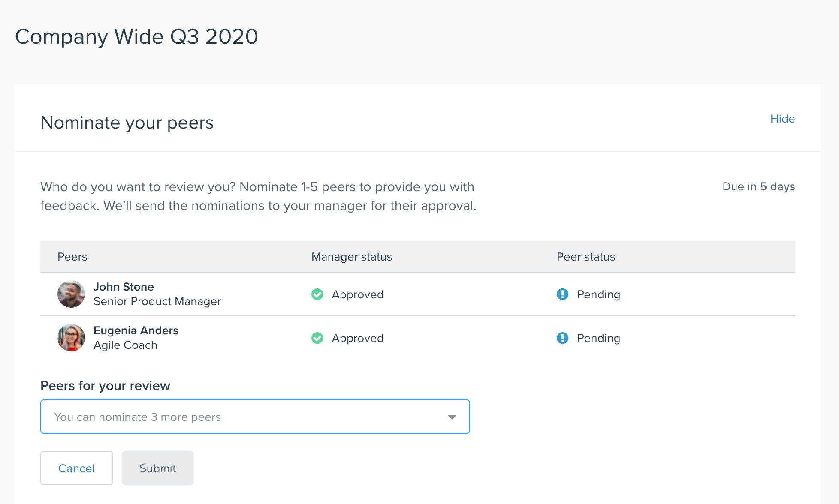Click the green Approved checkmark for Eugenia Anders
This screenshot has width=839, height=504.
click(x=317, y=338)
